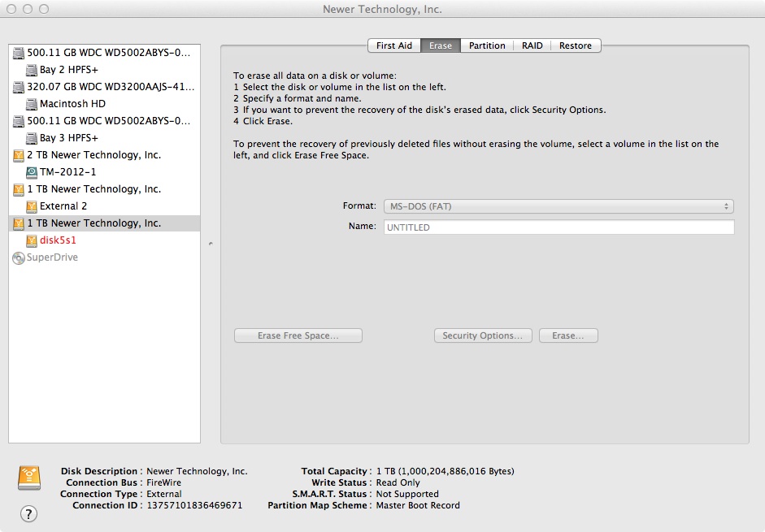This screenshot has height=532, width=765.
Task: Click the Bay 3 HPFS+ volume icon
Action: pos(31,138)
